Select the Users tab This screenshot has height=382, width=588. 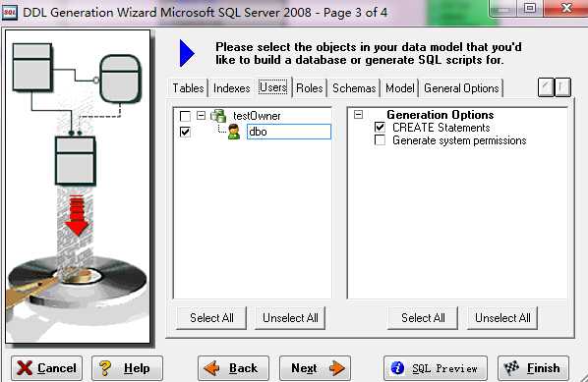(x=273, y=87)
